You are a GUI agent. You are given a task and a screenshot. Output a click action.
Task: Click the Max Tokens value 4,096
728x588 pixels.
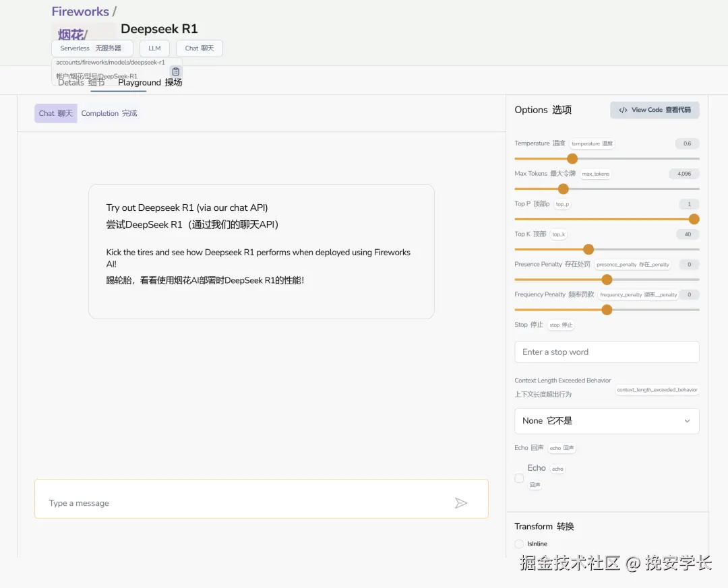[x=684, y=174]
